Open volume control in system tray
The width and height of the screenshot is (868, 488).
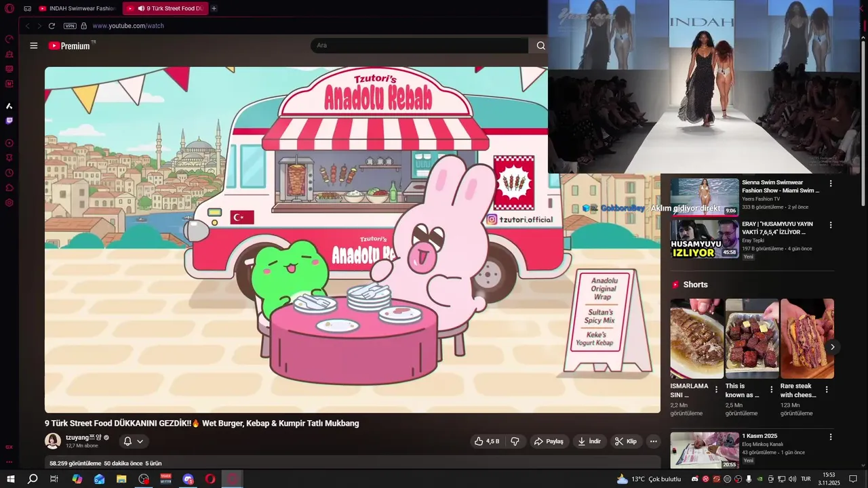pyautogui.click(x=793, y=479)
